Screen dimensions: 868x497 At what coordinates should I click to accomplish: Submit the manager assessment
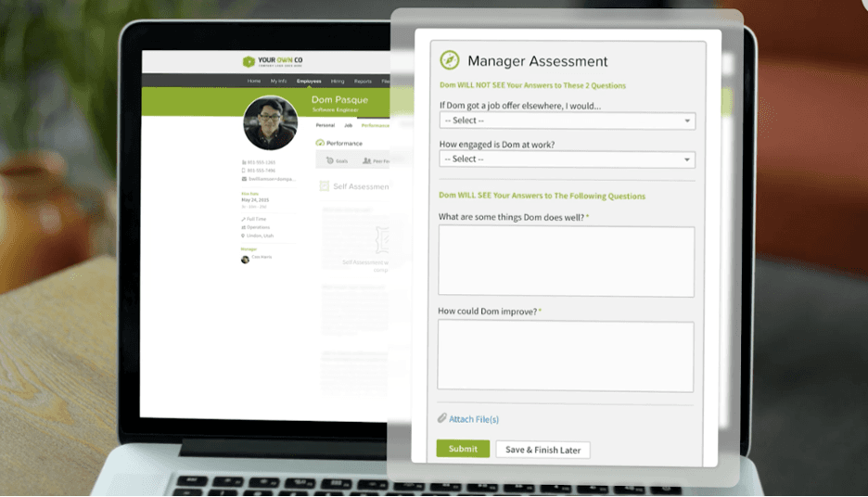pyautogui.click(x=463, y=449)
